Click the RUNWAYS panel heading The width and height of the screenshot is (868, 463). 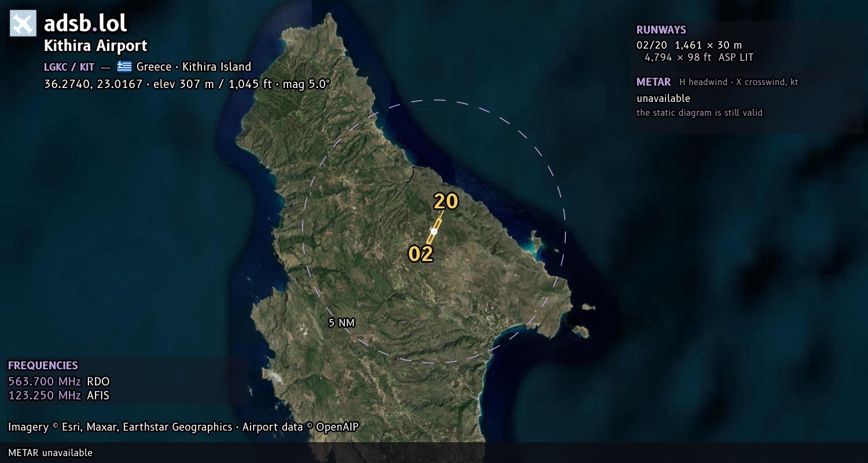[661, 30]
